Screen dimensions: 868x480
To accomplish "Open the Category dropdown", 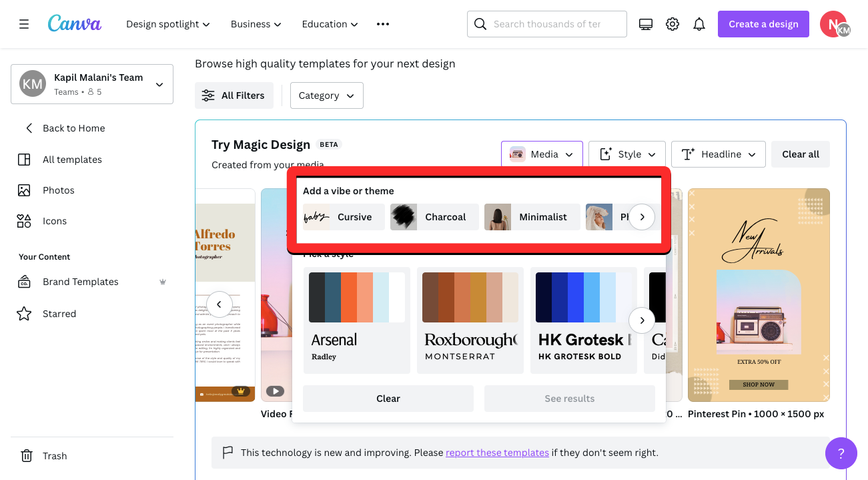I will tap(326, 95).
